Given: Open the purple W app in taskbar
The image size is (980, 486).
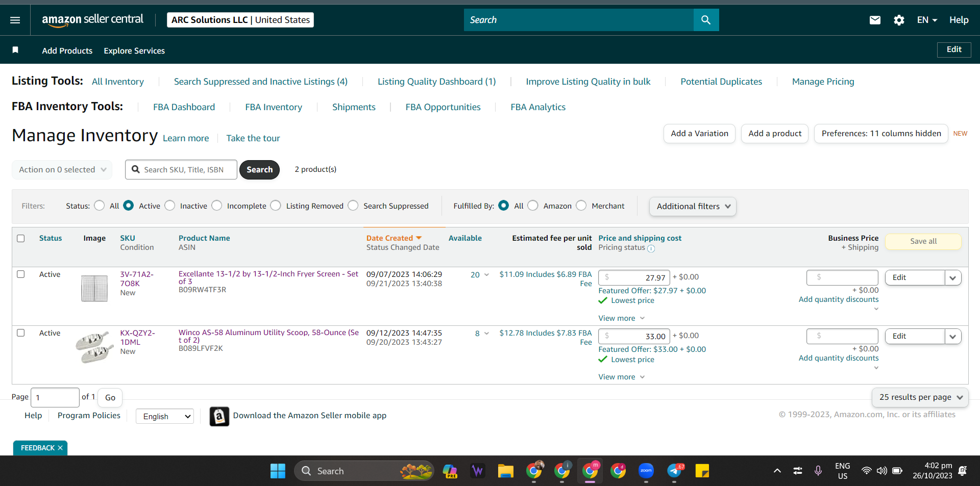Looking at the screenshot, I should (478, 471).
